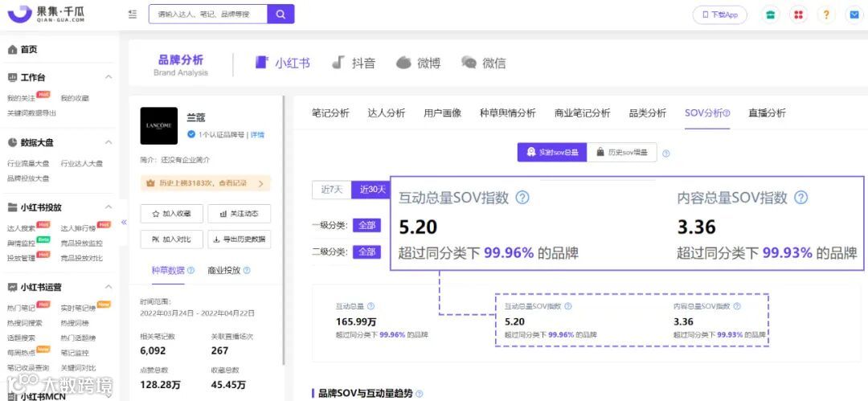868x401 pixels.
Task: Click the help icon next to 历史sov增量 button
Action: pyautogui.click(x=666, y=153)
